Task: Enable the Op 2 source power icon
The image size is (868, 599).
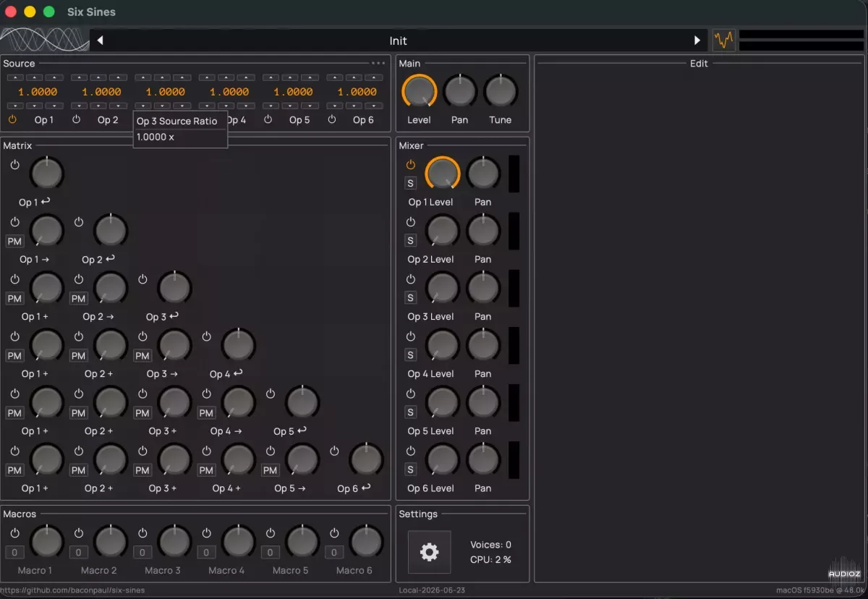Action: pos(76,119)
